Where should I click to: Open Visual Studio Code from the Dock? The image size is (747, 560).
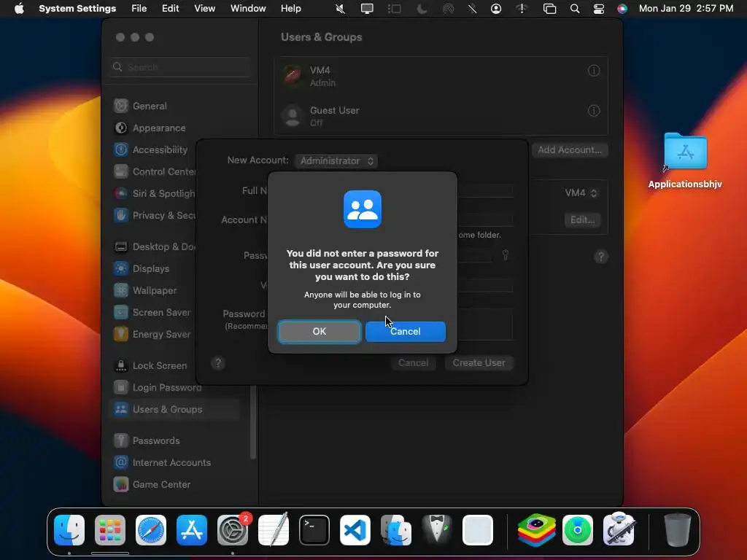coord(355,530)
